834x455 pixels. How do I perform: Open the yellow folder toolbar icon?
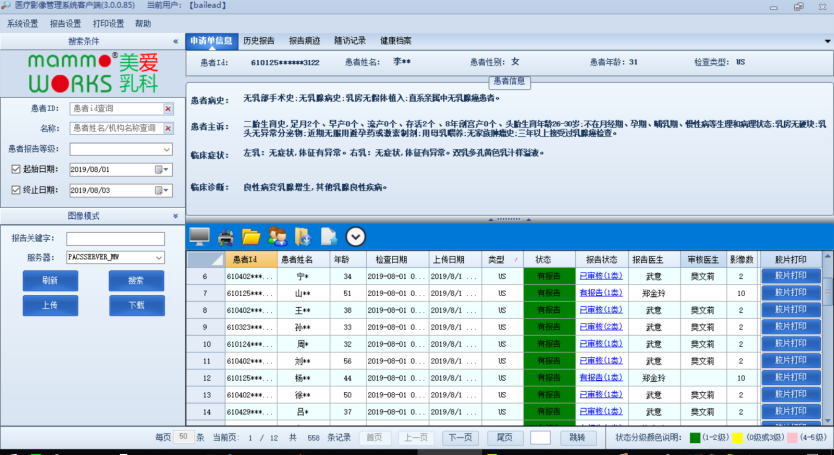point(251,237)
